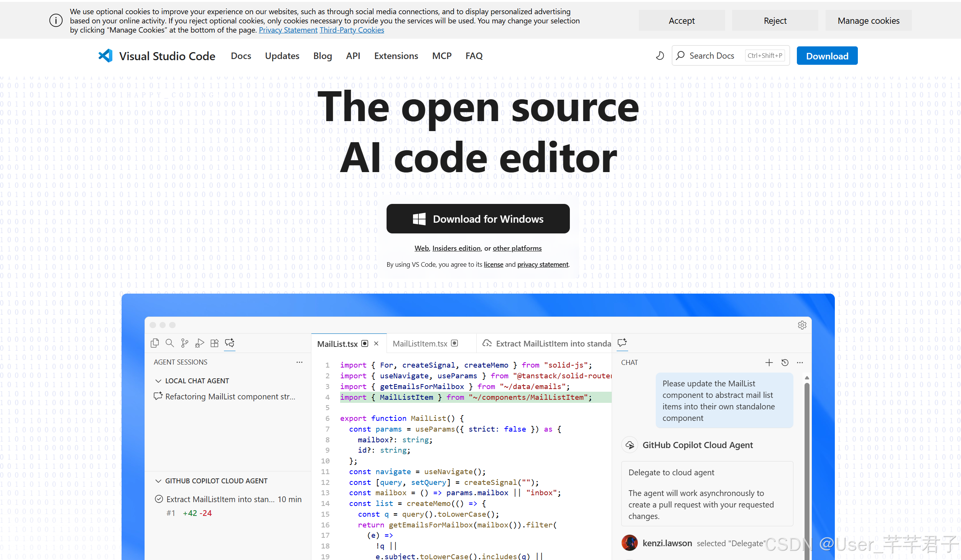This screenshot has height=560, width=961.
Task: Switch to the MailListItem.tsx editor tab
Action: pos(431,343)
